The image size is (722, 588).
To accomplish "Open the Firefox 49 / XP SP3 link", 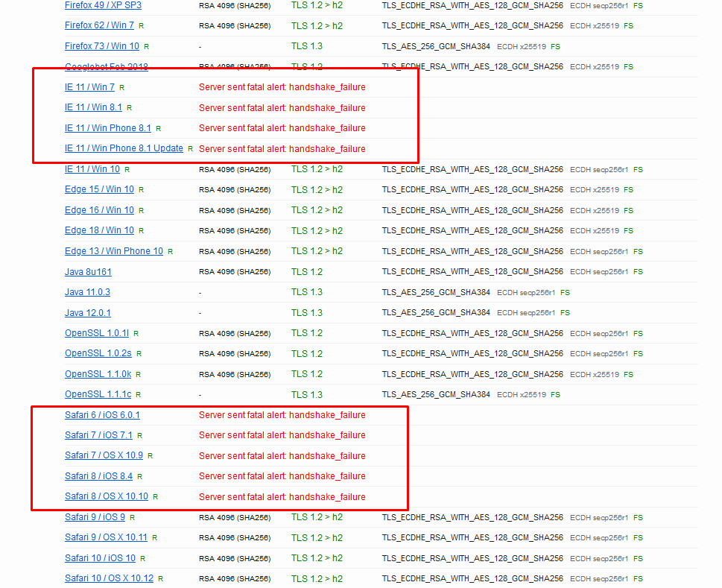I will pos(103,5).
